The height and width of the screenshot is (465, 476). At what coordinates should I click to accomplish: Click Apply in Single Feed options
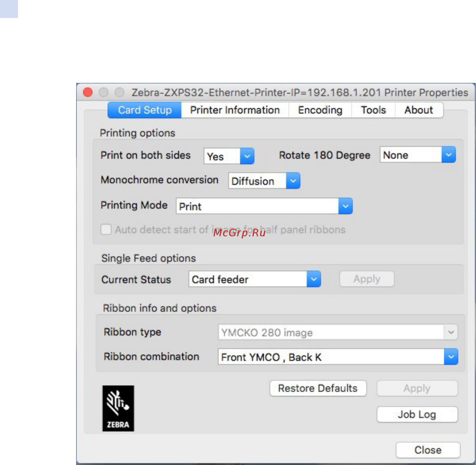[x=367, y=279]
